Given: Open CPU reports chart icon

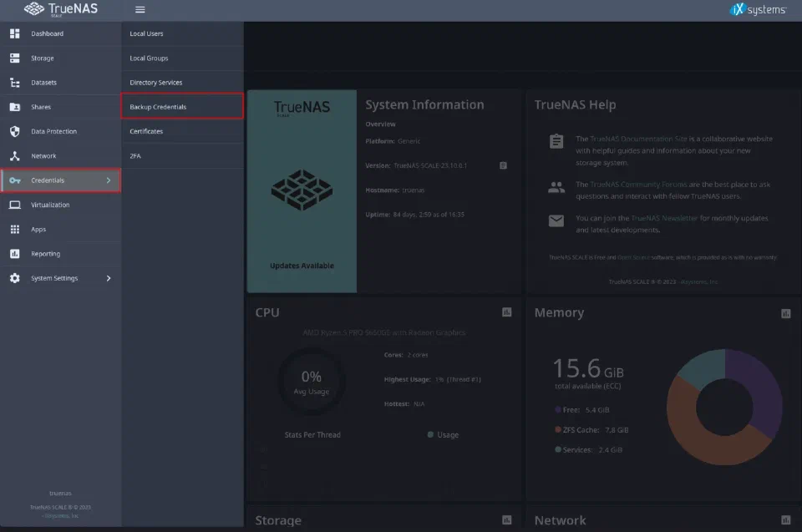Looking at the screenshot, I should (507, 312).
